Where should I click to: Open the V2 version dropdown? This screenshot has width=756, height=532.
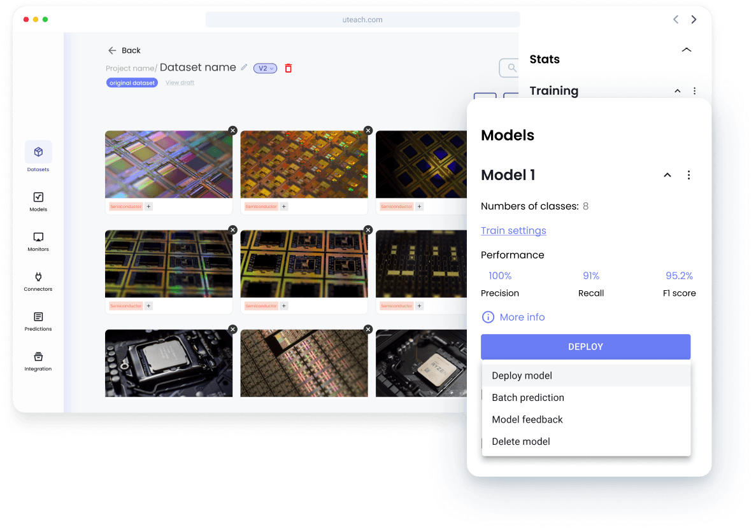click(265, 68)
